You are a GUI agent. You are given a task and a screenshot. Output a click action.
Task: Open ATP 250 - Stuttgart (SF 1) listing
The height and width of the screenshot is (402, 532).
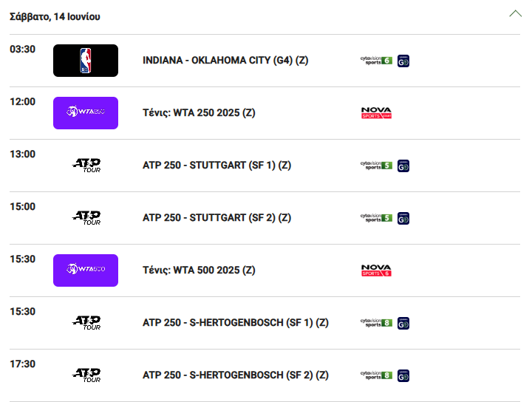216,166
